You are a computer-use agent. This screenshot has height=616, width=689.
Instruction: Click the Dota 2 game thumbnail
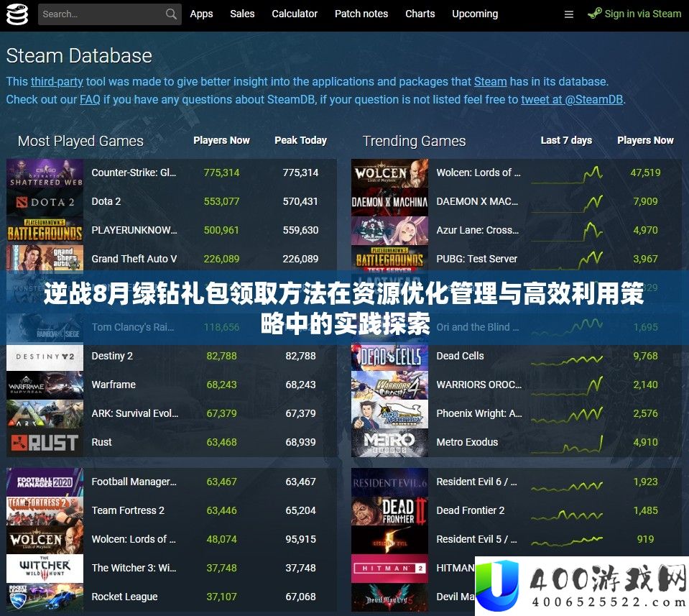point(45,202)
